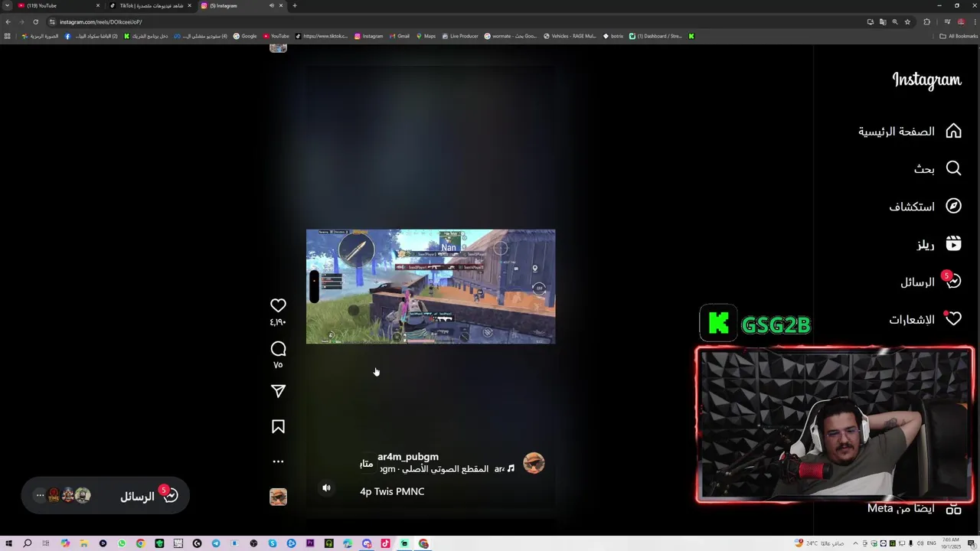Open WhatsApp from the taskbar
This screenshot has height=551, width=980.
pyautogui.click(x=122, y=543)
